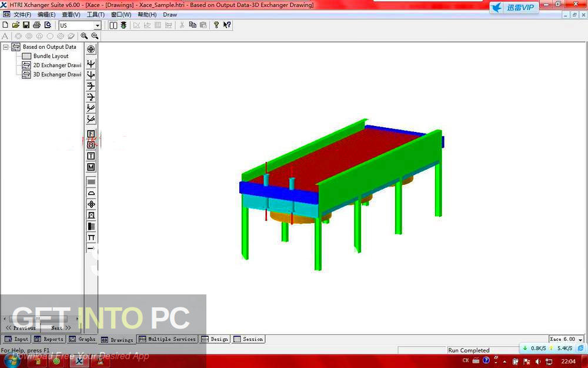588x368 pixels.
Task: Toggle support structure legs icon
Action: [x=91, y=237]
